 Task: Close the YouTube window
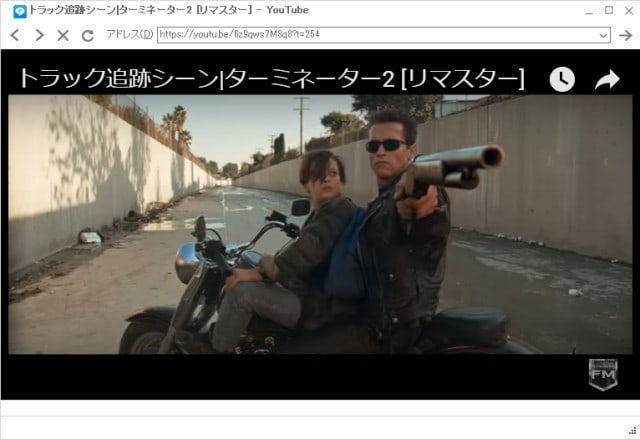629,11
